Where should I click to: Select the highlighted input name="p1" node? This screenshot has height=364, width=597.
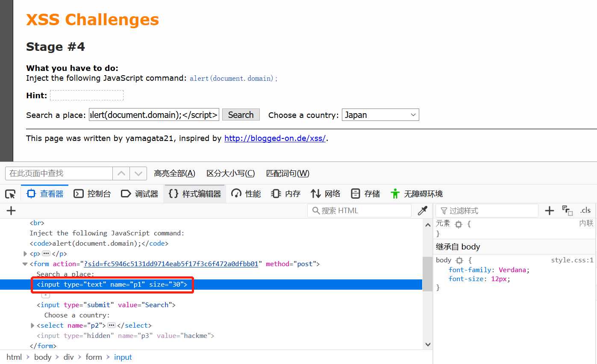[112, 285]
